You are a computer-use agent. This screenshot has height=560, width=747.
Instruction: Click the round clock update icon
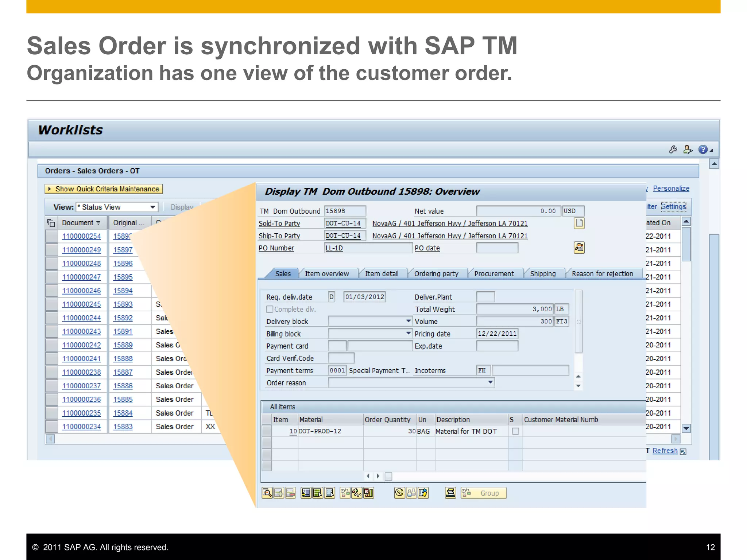click(400, 493)
